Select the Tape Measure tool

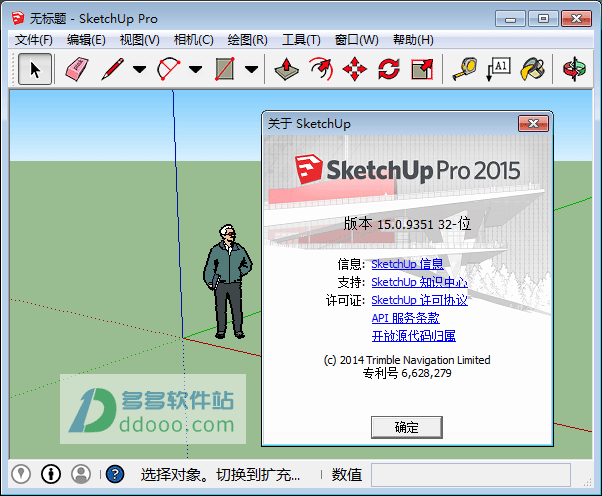click(465, 69)
